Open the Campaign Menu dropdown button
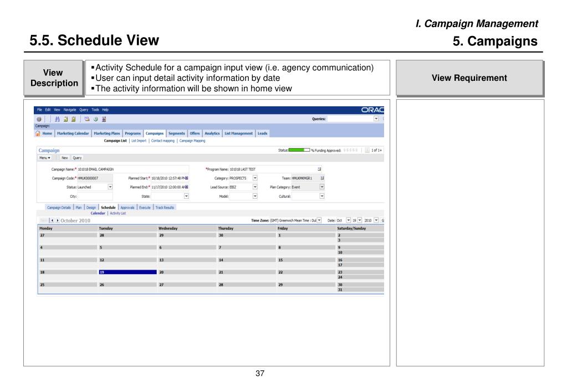This screenshot has height=392, width=567. tap(45, 158)
